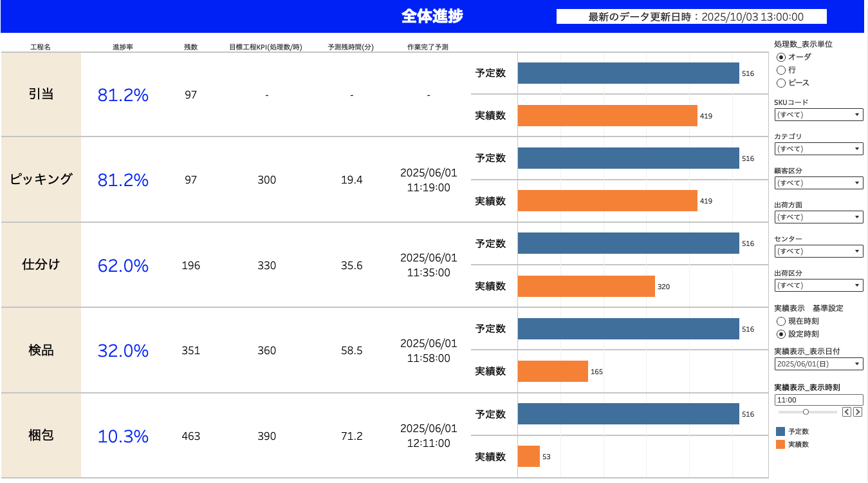Click the latest data update timestamp box

pos(692,17)
